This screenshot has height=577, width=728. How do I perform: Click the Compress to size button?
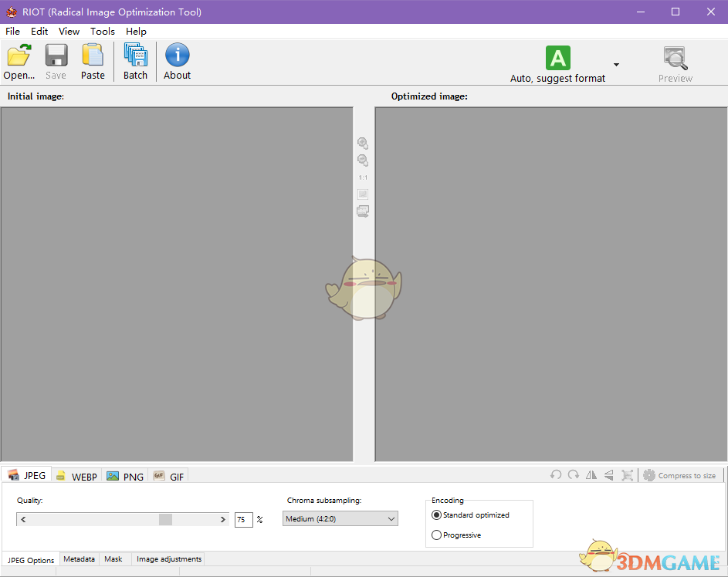pyautogui.click(x=679, y=475)
